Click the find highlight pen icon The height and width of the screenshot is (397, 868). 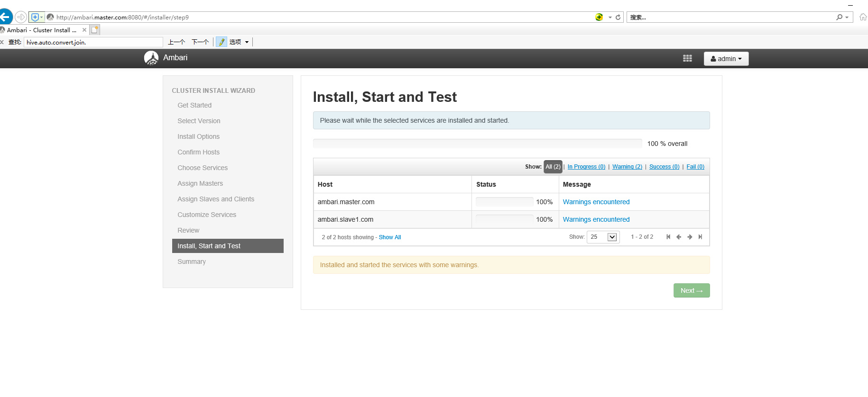tap(221, 42)
